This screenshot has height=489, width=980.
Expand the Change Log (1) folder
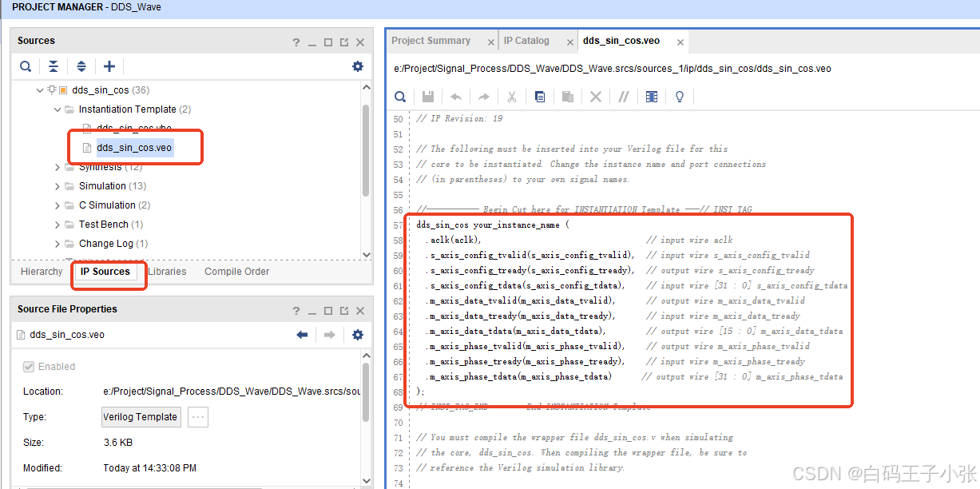[x=58, y=244]
